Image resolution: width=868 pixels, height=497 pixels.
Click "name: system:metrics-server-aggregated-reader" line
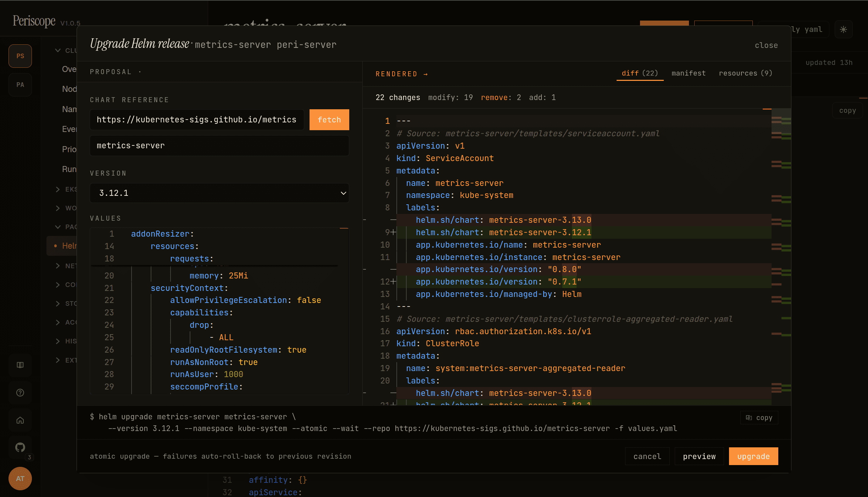pyautogui.click(x=516, y=368)
